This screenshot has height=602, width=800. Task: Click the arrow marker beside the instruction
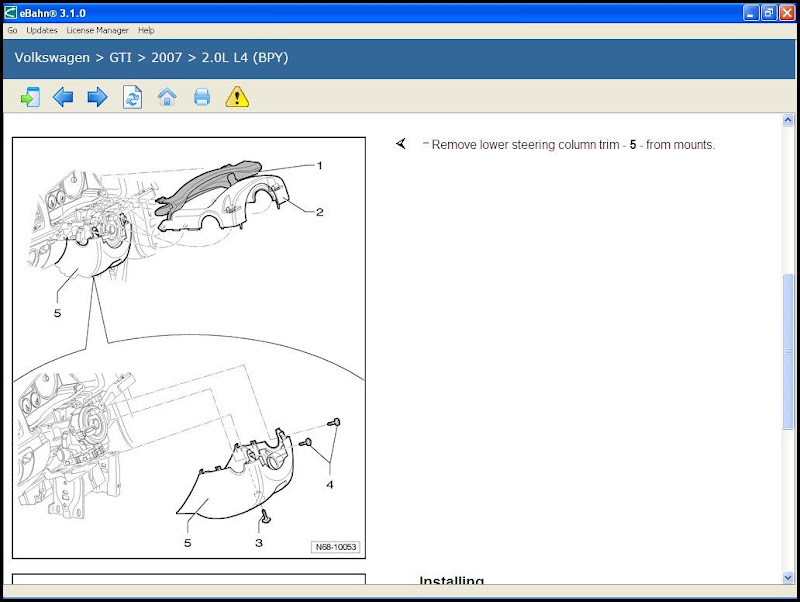coord(401,144)
